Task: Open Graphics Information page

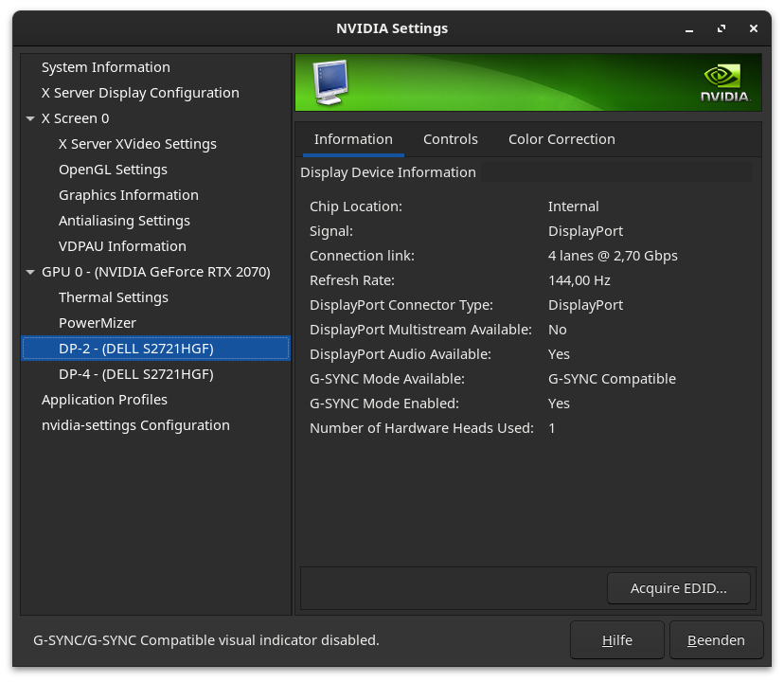Action: pos(129,195)
